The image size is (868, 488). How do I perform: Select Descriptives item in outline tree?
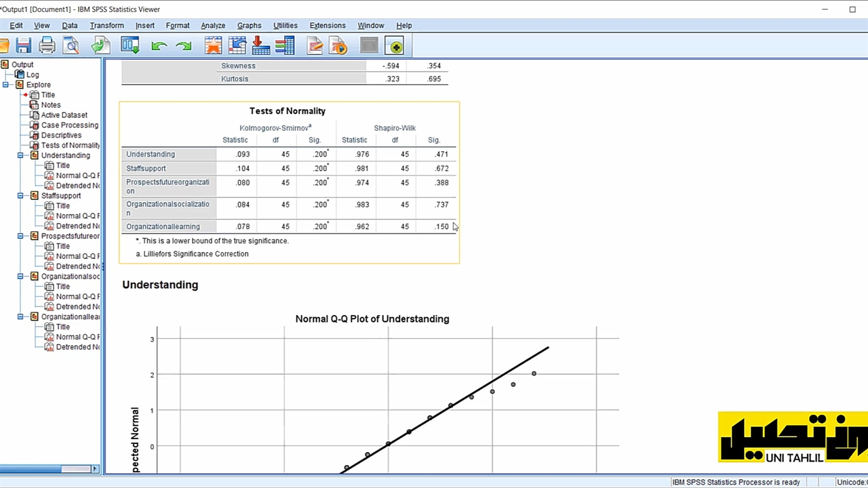[61, 135]
